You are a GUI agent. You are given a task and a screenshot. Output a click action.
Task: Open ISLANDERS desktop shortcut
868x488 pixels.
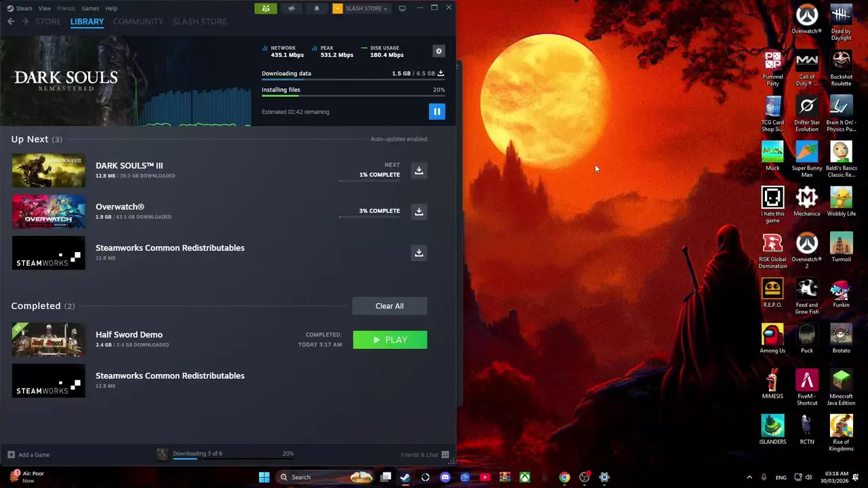coord(772,430)
